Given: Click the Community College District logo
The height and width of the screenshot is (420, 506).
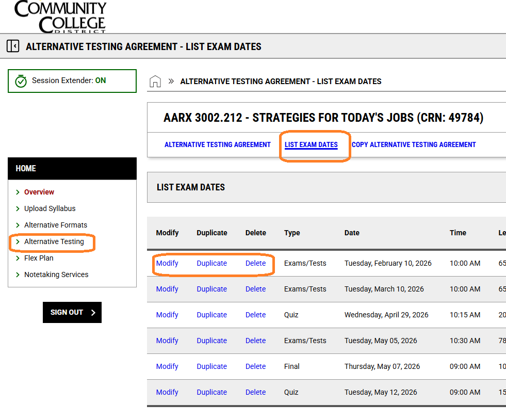Looking at the screenshot, I should (60, 17).
